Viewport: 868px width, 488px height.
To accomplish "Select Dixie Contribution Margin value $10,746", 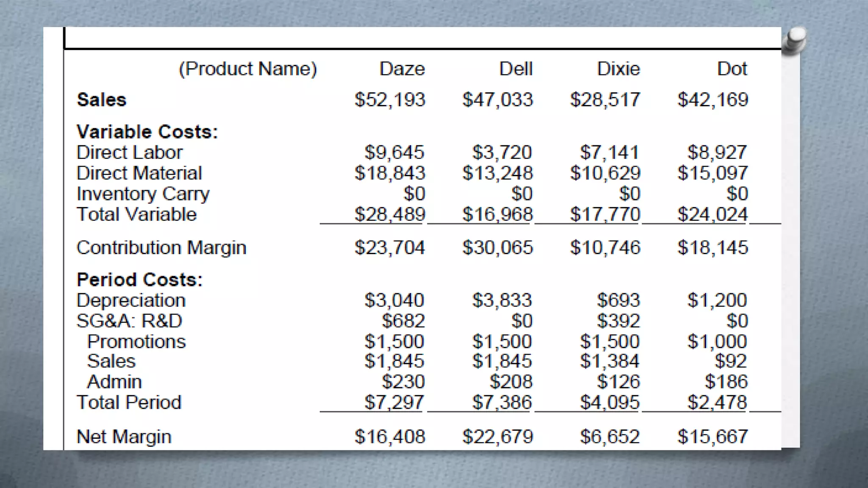I will click(x=605, y=247).
